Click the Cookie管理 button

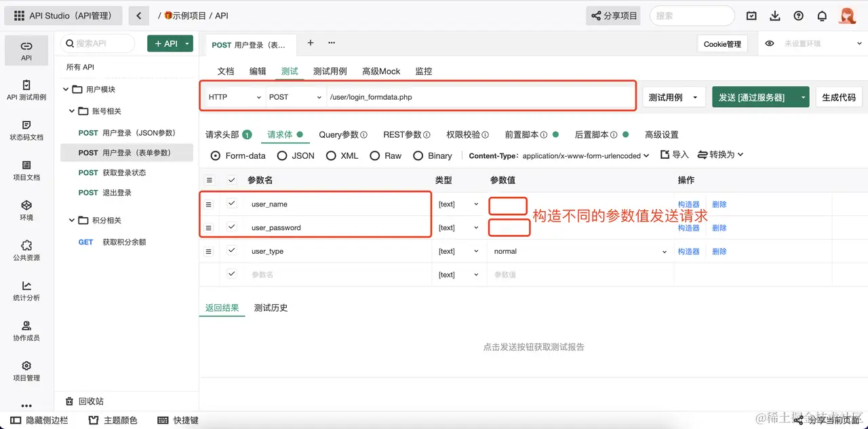click(x=722, y=44)
